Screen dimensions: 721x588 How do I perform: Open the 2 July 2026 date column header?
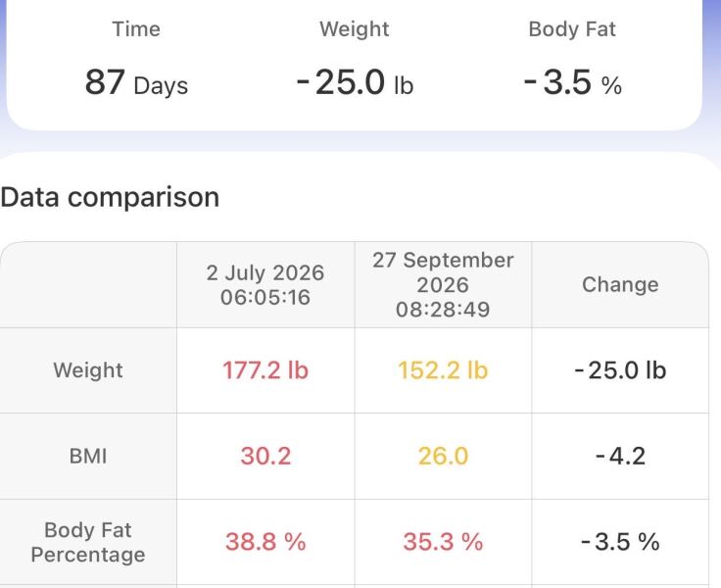pos(265,285)
